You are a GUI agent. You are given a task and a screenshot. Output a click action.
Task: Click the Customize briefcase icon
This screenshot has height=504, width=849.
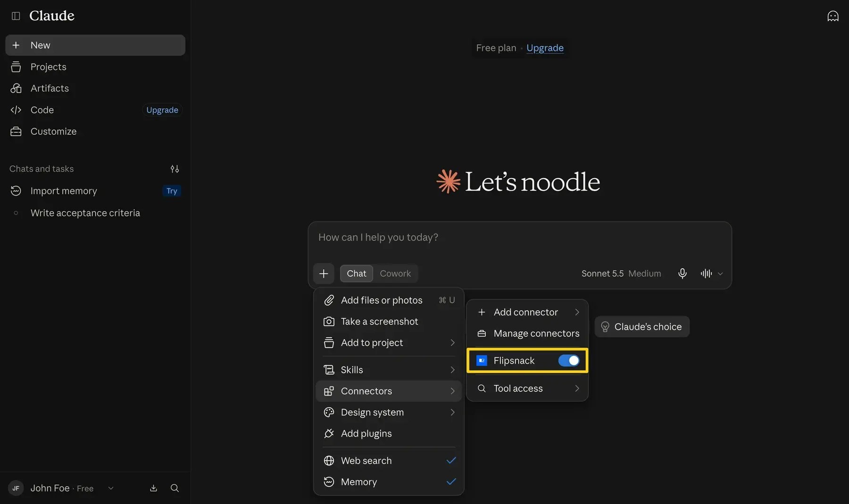(16, 132)
